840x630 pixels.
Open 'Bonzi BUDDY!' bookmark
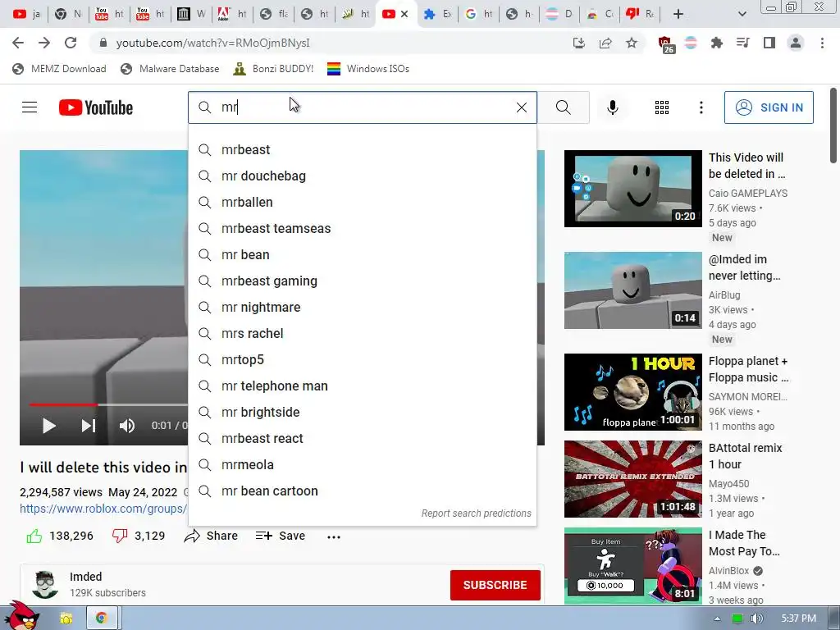tap(274, 69)
